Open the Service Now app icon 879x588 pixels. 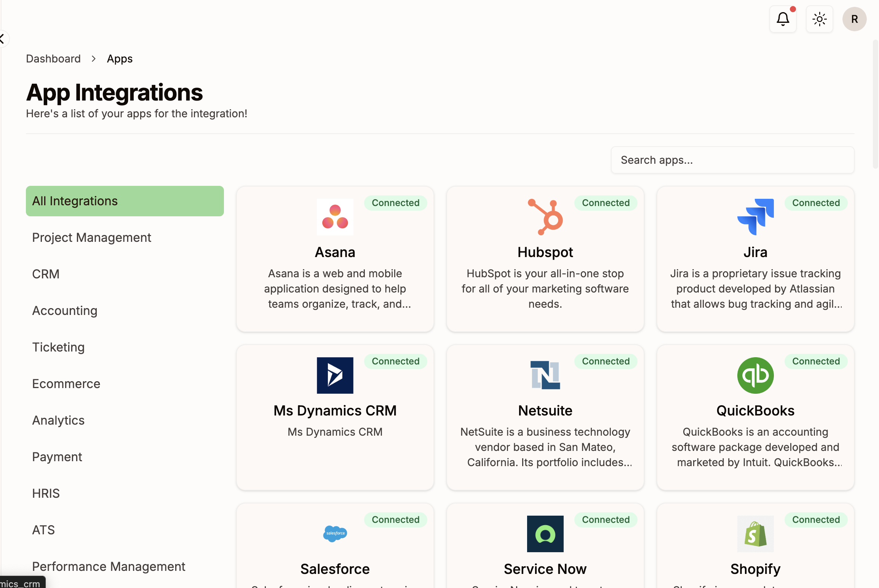tap(545, 534)
